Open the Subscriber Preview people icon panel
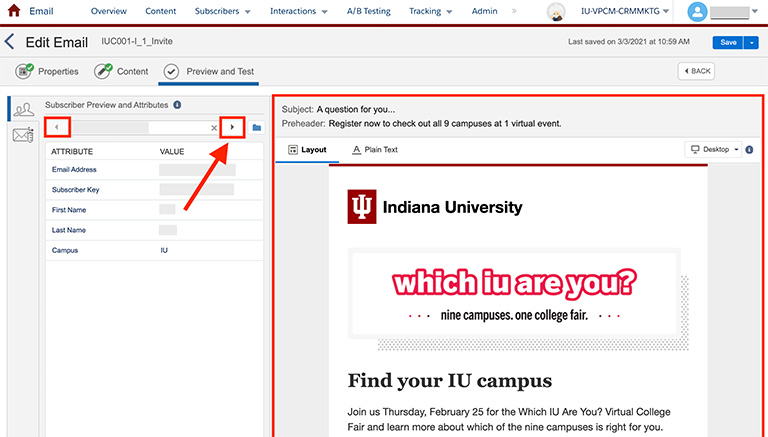 [x=24, y=109]
